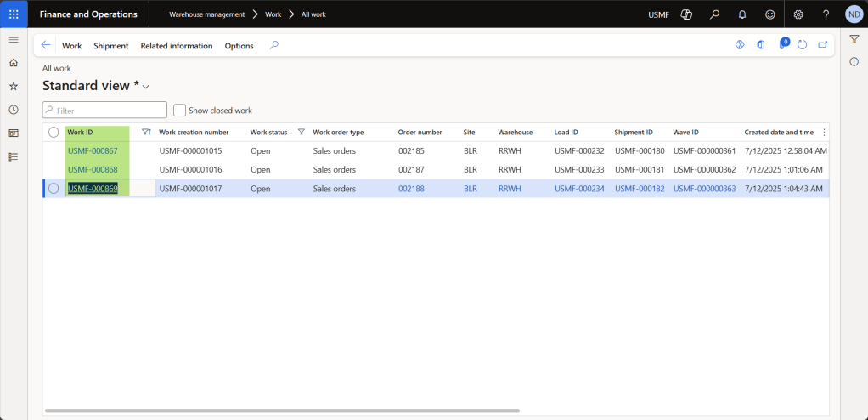Open the Related information menu

(x=176, y=46)
